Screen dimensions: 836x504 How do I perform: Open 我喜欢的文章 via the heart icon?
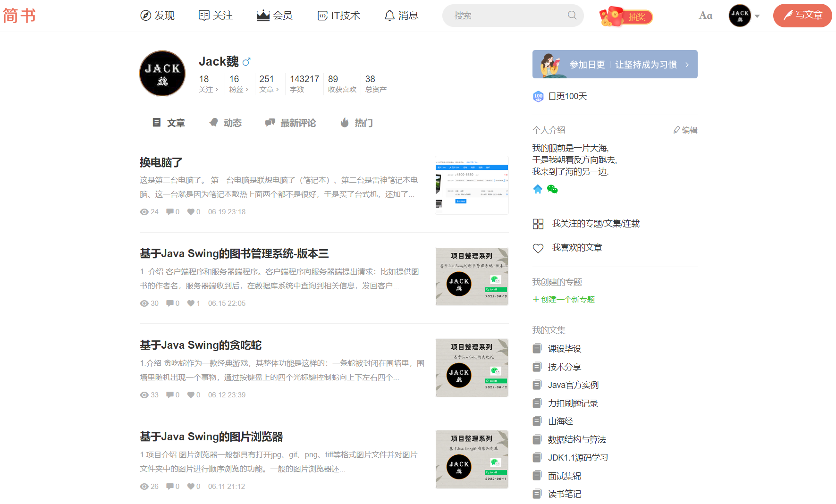tap(538, 247)
